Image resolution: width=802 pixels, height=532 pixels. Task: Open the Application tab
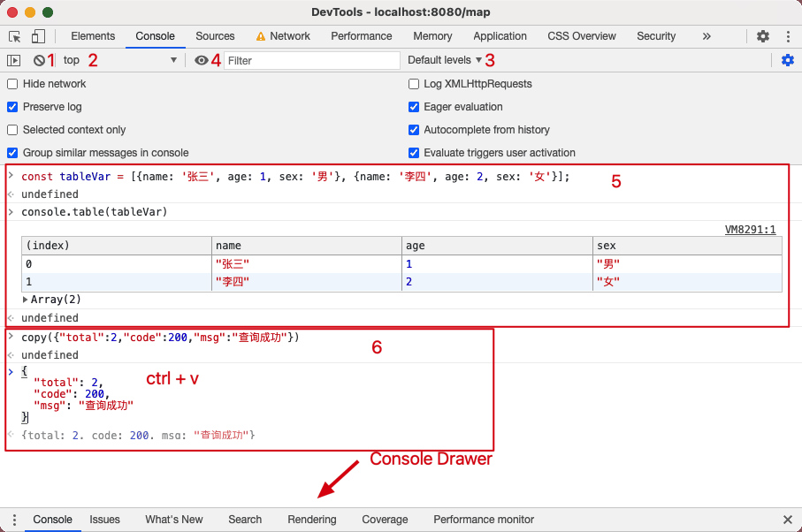coord(500,36)
